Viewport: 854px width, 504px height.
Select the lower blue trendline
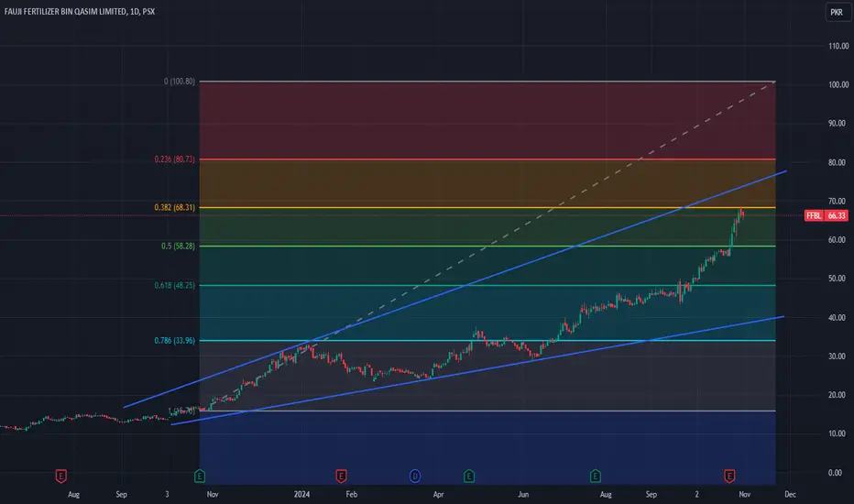point(477,370)
